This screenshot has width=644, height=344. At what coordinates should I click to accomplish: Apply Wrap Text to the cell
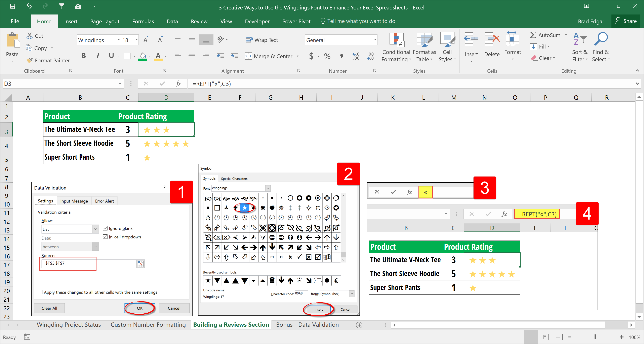261,40
